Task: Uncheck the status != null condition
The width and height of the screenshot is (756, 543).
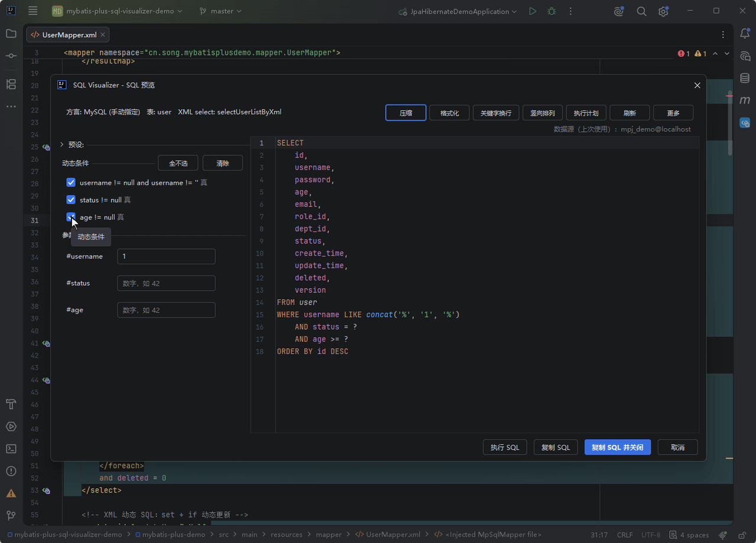Action: (x=71, y=199)
